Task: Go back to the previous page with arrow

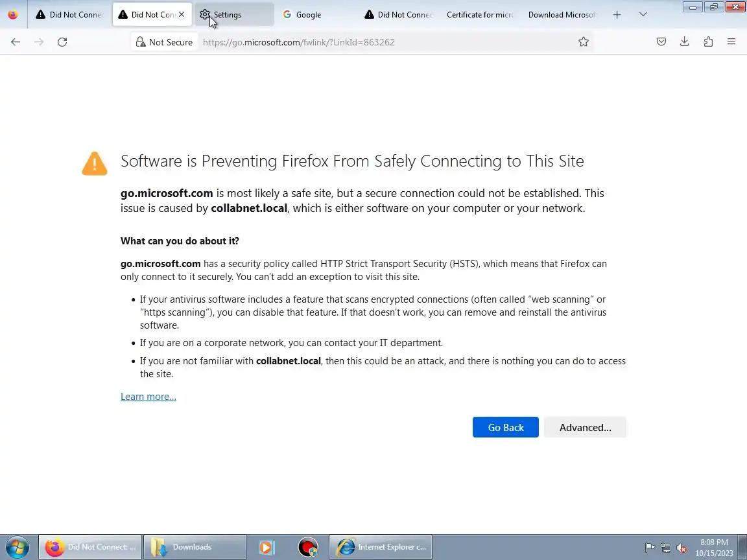Action: coord(16,42)
